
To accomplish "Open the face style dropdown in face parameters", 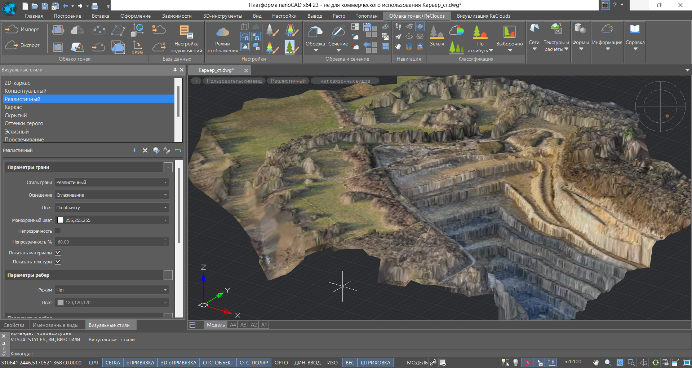I will pyautogui.click(x=112, y=182).
